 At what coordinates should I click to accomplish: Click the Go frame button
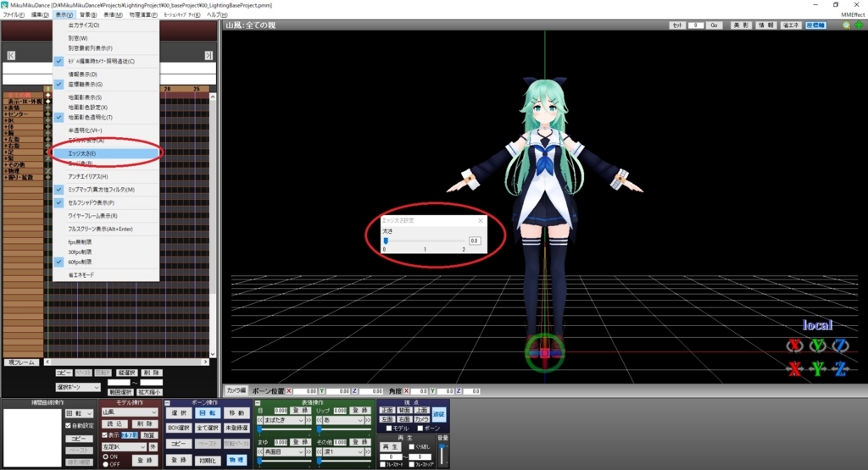(714, 25)
